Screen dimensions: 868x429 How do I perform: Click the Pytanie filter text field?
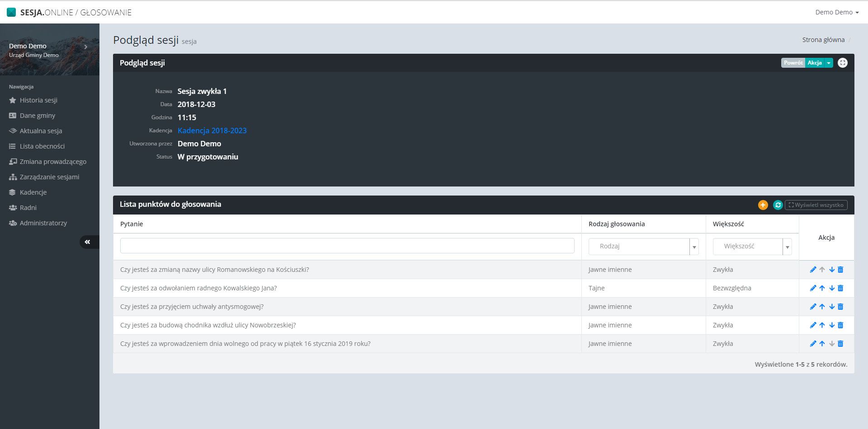tap(347, 246)
